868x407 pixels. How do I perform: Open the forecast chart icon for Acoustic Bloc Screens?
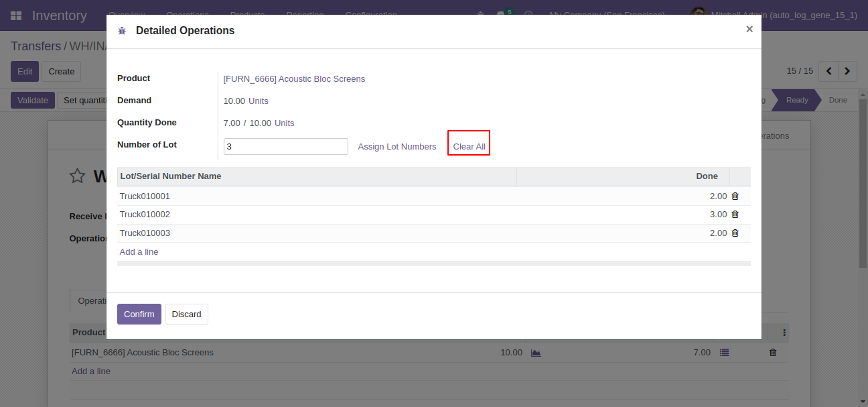tap(536, 353)
